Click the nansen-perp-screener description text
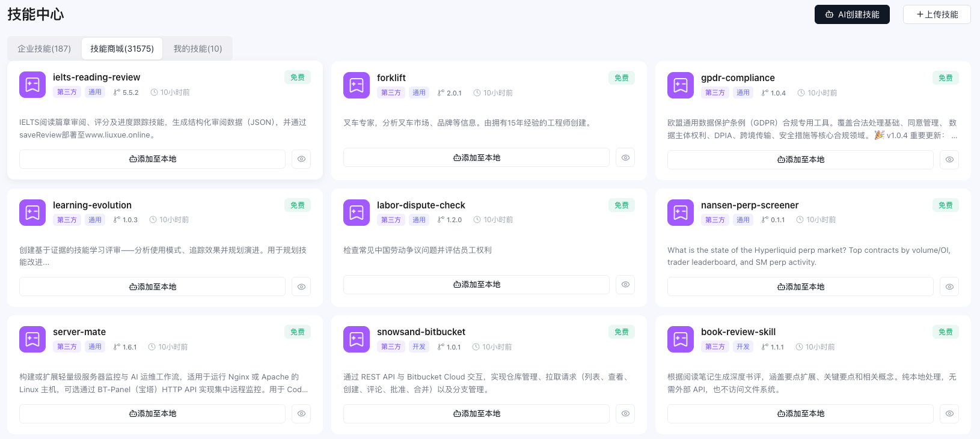Viewport: 980px width, 439px height. pyautogui.click(x=809, y=256)
